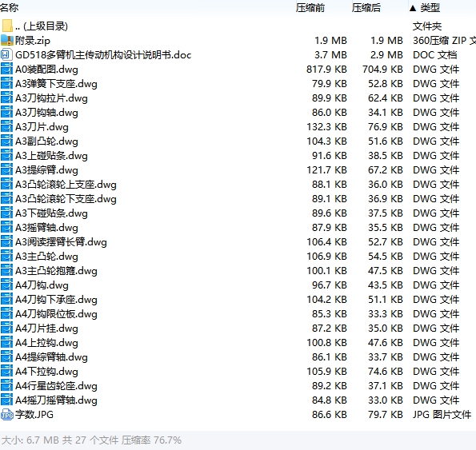This screenshot has width=476, height=450.
Task: Click the 文件夹 type cell
Action: [x=427, y=26]
